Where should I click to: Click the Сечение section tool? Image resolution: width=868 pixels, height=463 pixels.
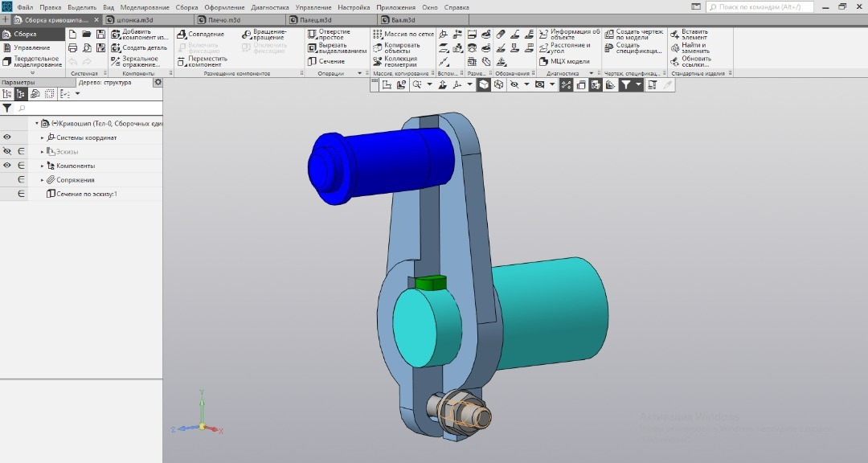coord(312,61)
